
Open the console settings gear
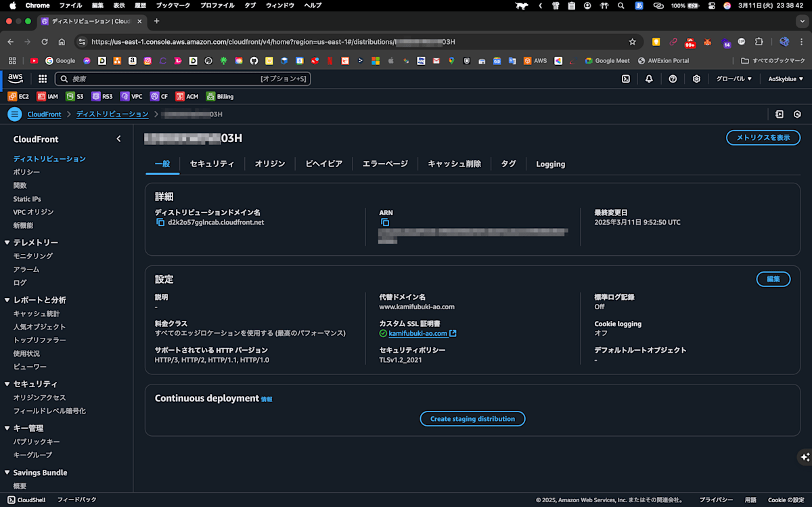click(696, 79)
